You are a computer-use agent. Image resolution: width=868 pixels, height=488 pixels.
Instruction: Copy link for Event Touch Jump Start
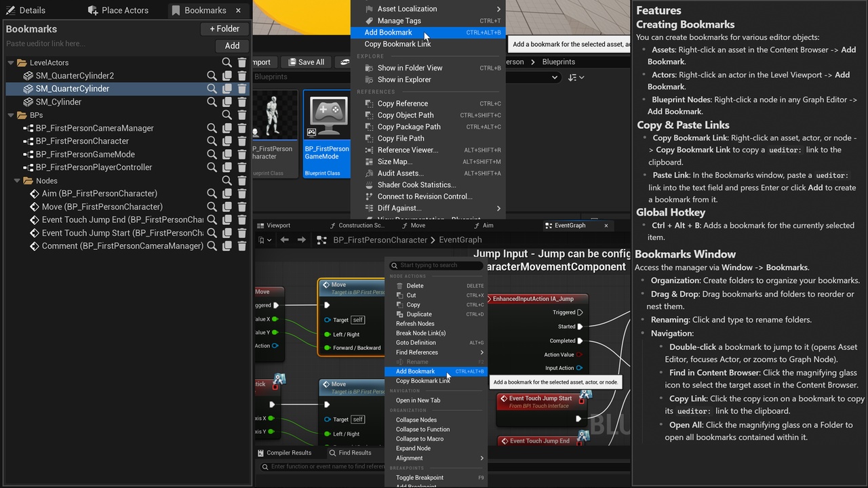pos(227,233)
